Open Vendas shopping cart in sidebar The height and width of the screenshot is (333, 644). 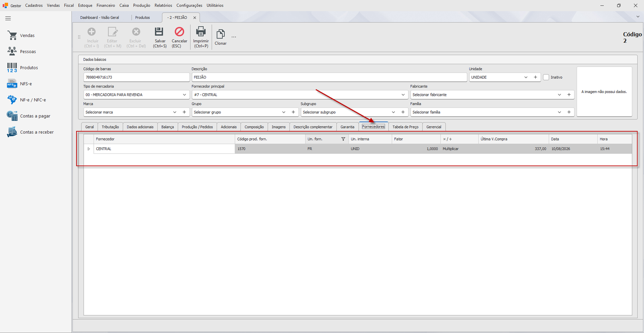pos(12,35)
